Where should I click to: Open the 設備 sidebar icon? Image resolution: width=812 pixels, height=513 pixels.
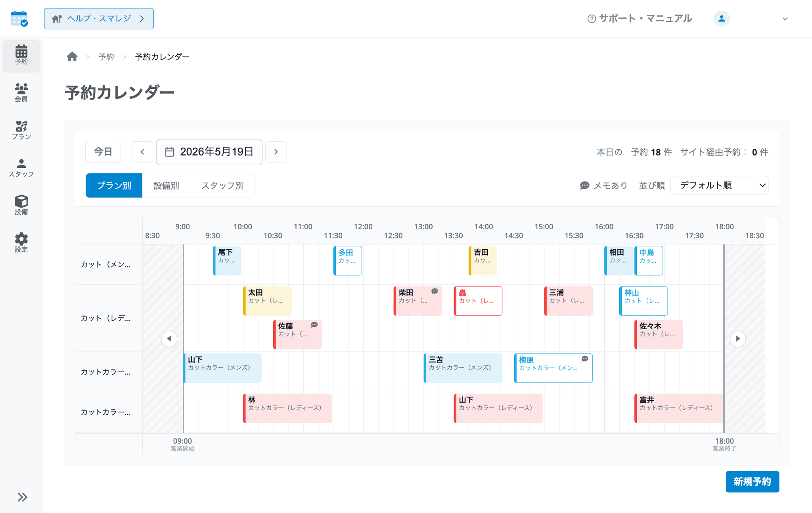pos(21,205)
